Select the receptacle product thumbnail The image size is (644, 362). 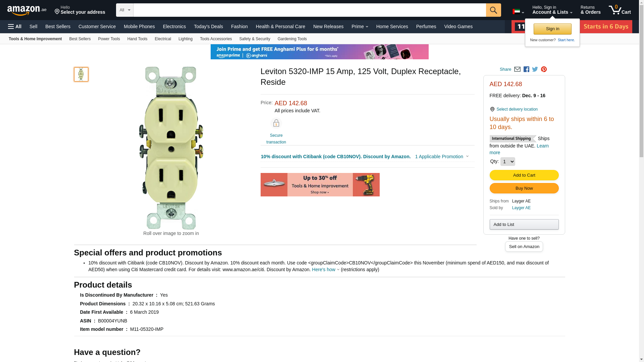[81, 74]
